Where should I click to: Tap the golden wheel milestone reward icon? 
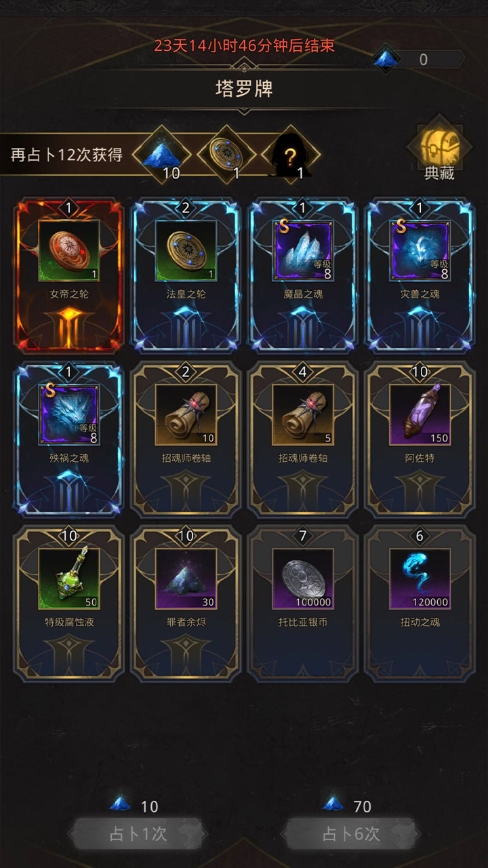click(x=225, y=155)
